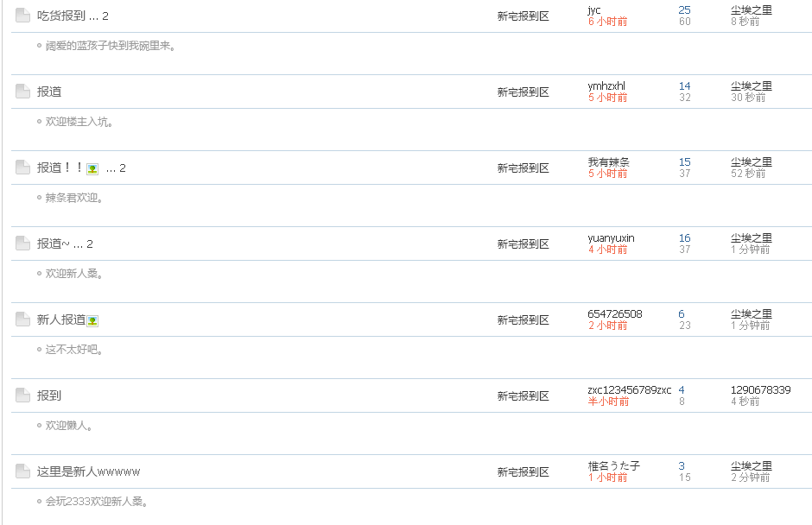This screenshot has width=812, height=525.
Task: Open the thread titled "这里是新人wwwww"
Action: click(x=88, y=471)
